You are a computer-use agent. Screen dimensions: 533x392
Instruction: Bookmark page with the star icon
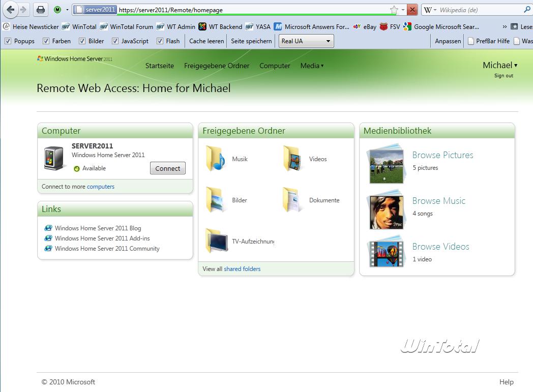394,10
